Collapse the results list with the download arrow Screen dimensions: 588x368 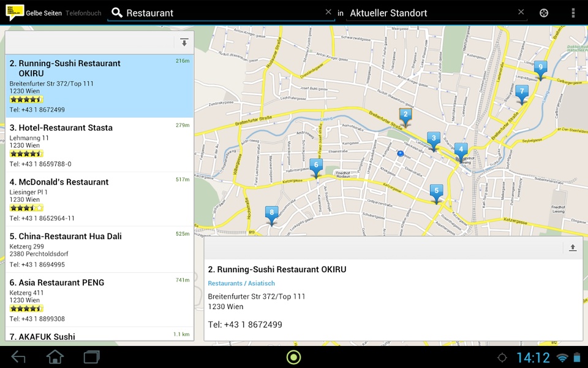(184, 42)
